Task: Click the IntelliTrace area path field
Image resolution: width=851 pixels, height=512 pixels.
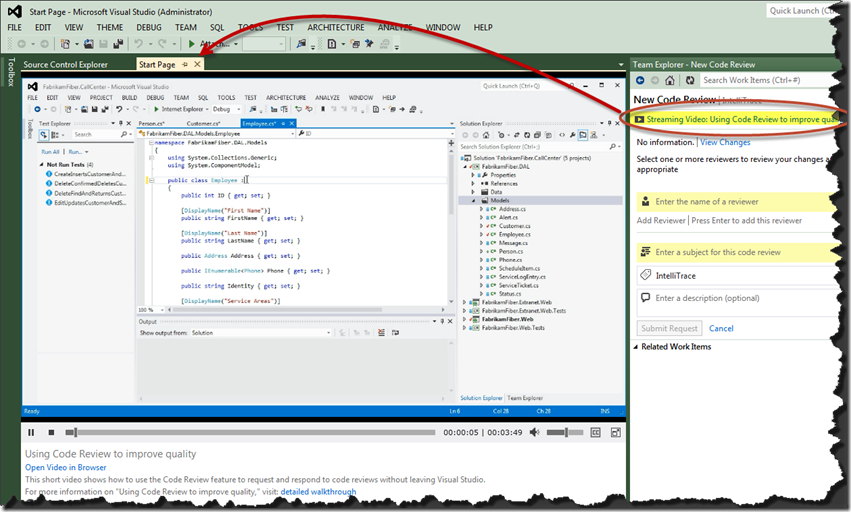Action: [735, 275]
